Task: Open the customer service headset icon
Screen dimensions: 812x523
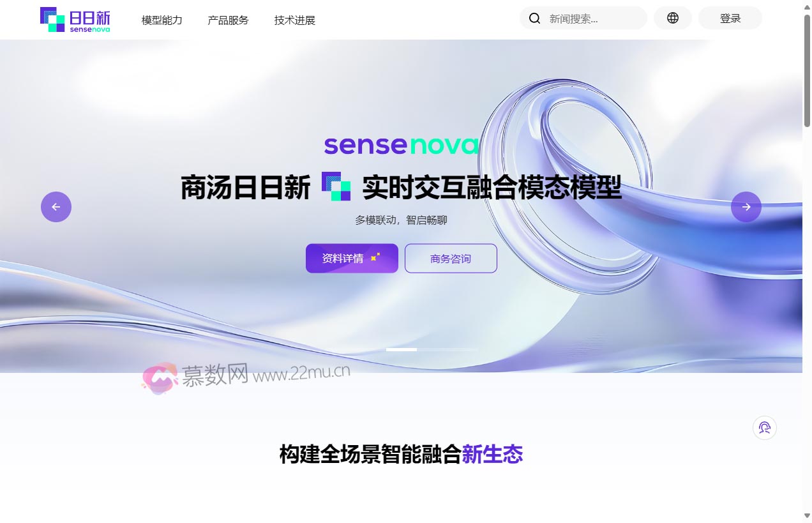Action: pyautogui.click(x=765, y=428)
